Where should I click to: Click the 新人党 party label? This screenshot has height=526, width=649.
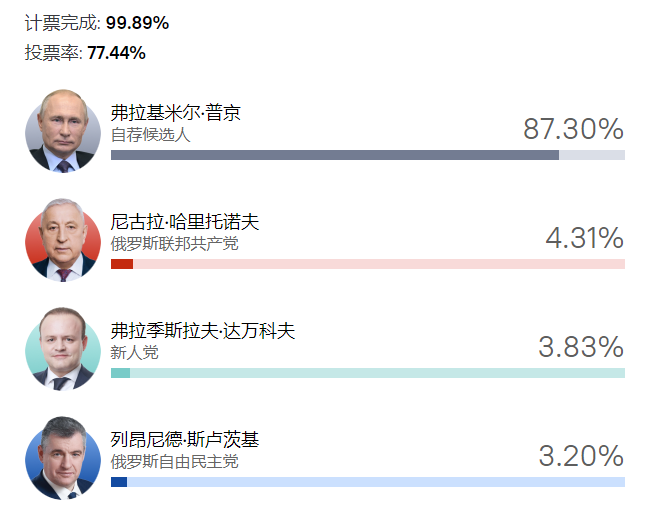135,352
